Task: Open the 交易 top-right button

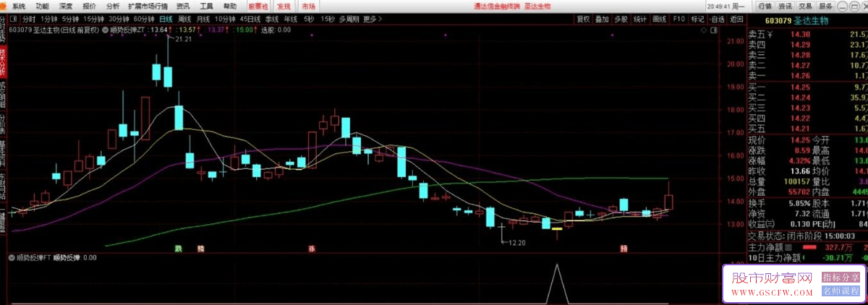Action: tap(805, 5)
